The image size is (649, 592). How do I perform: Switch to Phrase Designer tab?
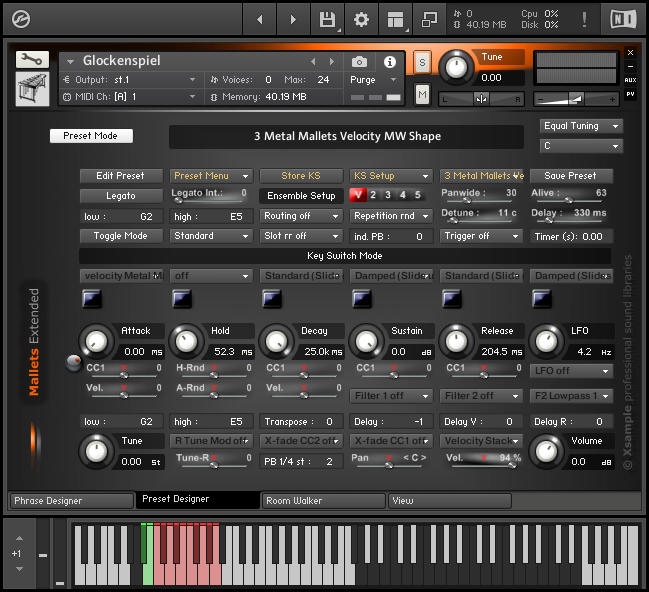click(72, 501)
